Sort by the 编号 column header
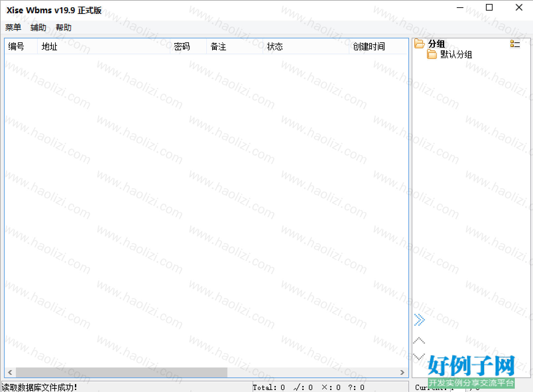533x392 pixels. coord(21,46)
